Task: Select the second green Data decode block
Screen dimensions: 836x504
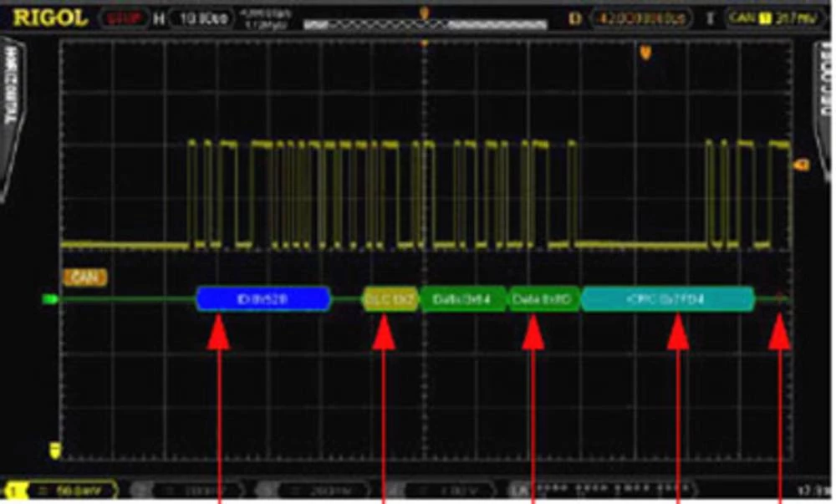Action: (543, 298)
